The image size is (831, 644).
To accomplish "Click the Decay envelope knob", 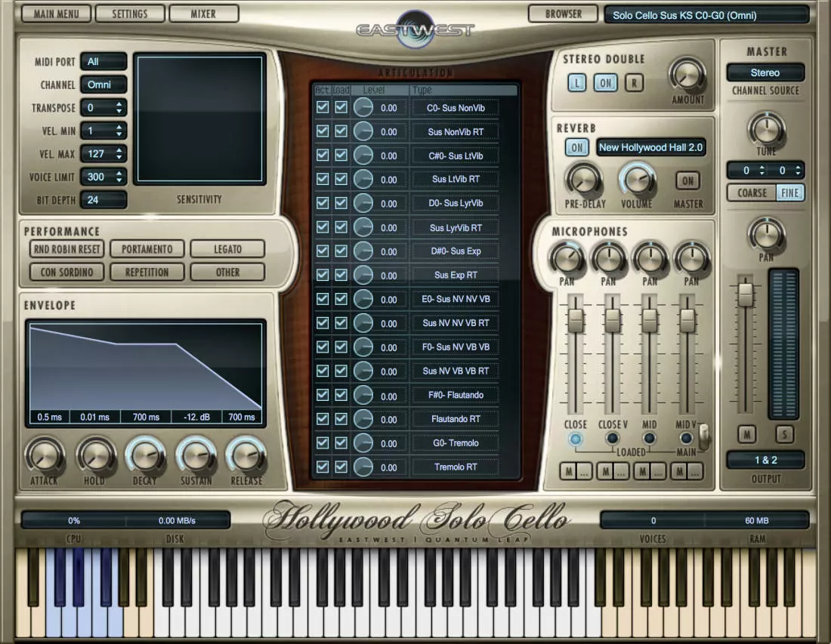I will 145,455.
